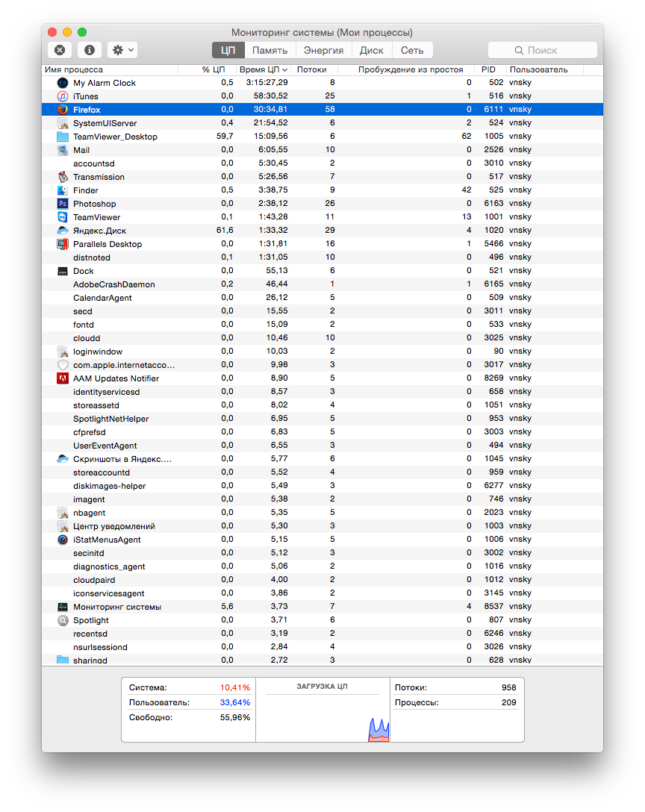This screenshot has width=645, height=812.
Task: Select the identityservicesd process row
Action: coord(322,392)
